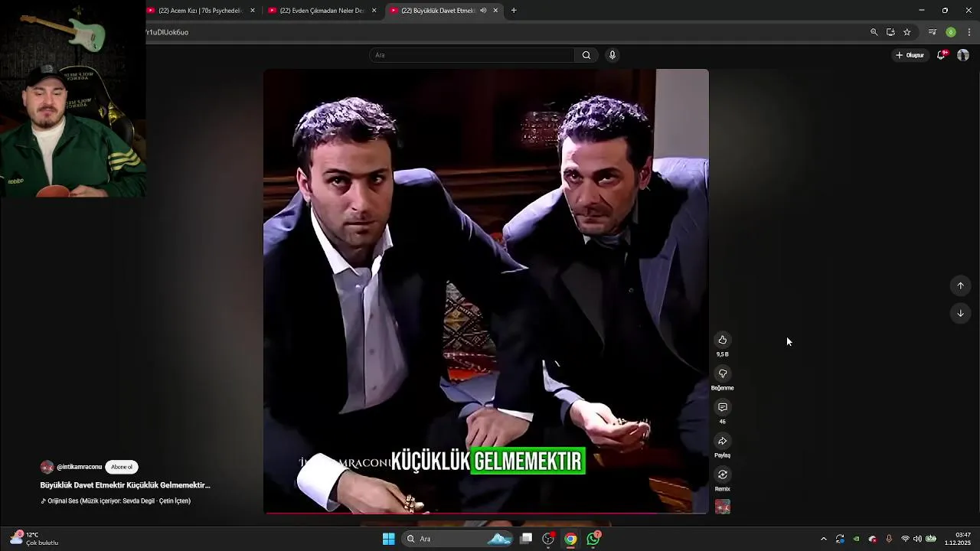Open the volume speaker tray icon
Viewport: 980px width, 551px height.
[x=917, y=539]
